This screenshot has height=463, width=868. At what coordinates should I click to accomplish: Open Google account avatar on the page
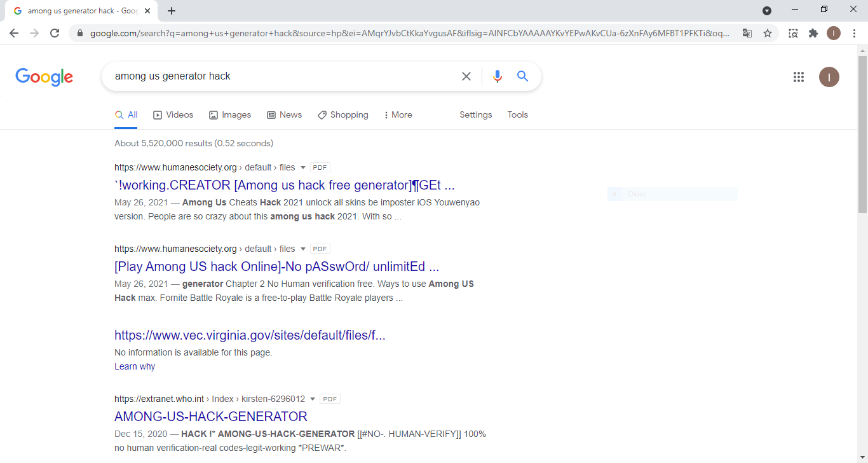(829, 77)
